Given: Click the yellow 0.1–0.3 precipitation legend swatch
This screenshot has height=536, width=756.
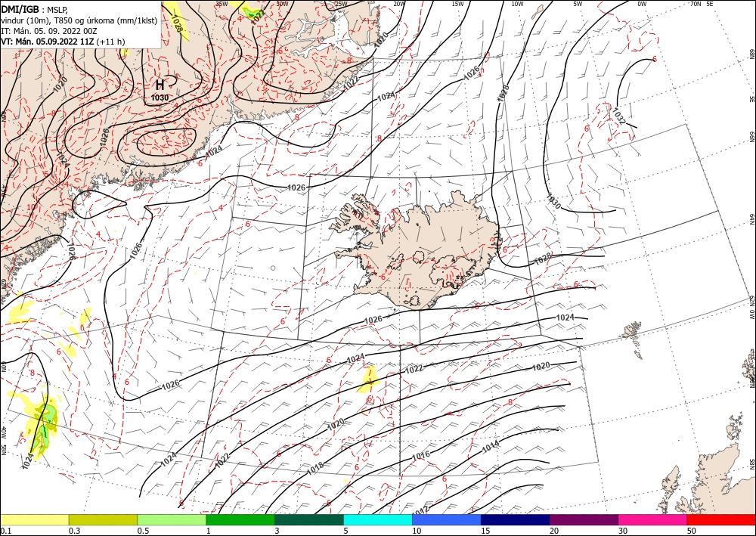Looking at the screenshot, I should coord(34,519).
